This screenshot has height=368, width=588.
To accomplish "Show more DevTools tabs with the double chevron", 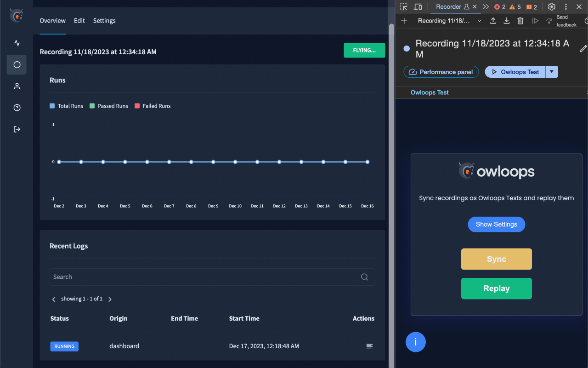I will (486, 7).
